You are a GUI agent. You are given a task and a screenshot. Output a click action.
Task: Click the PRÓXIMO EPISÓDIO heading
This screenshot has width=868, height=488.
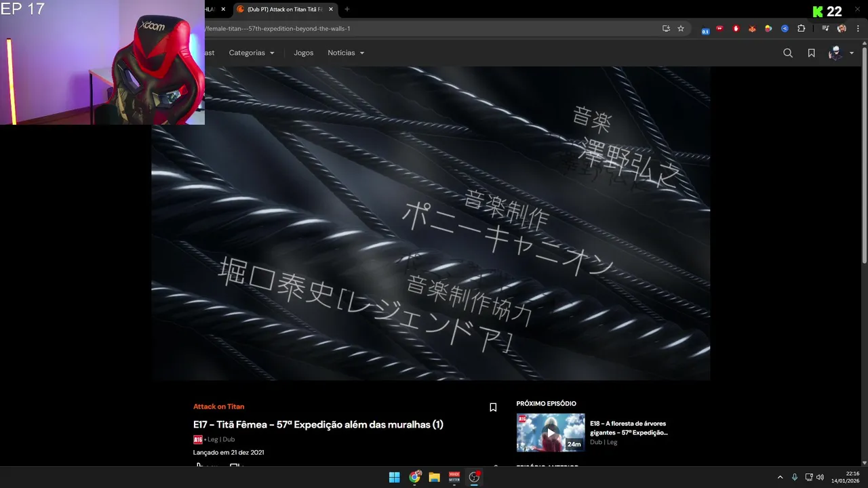tap(546, 403)
